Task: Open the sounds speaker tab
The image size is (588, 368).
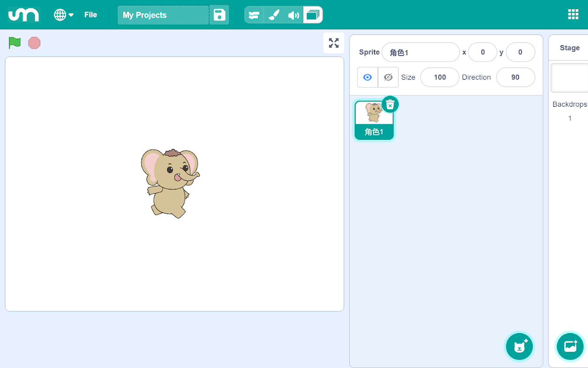Action: (293, 15)
